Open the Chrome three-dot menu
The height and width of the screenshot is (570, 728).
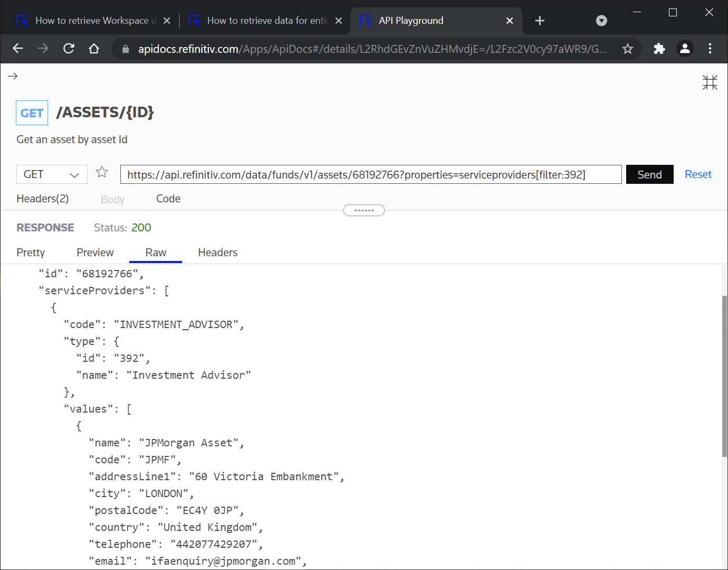(x=710, y=49)
